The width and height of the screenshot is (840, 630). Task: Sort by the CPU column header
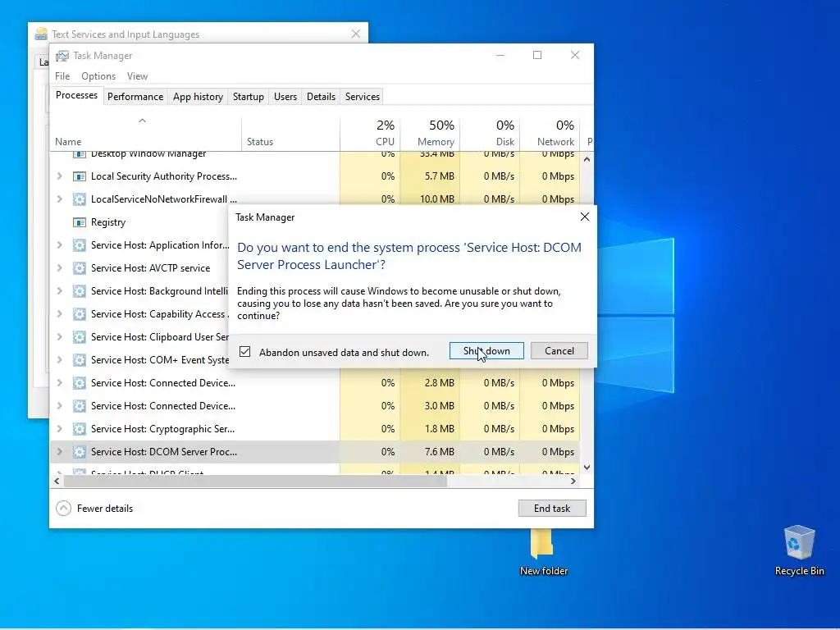click(370, 133)
